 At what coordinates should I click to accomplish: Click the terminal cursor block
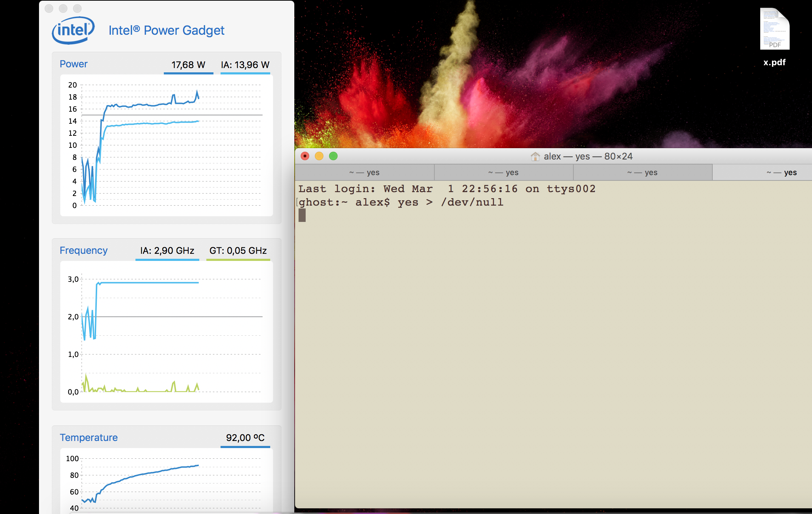click(302, 215)
